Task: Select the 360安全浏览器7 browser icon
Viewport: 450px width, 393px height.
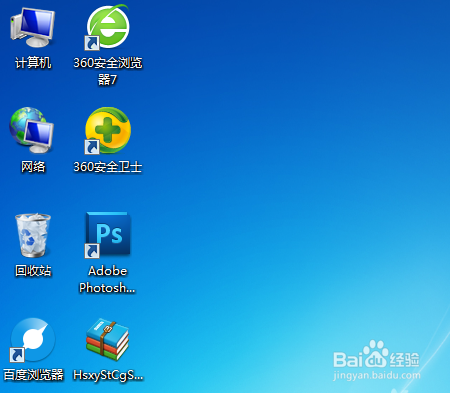Action: pyautogui.click(x=107, y=27)
